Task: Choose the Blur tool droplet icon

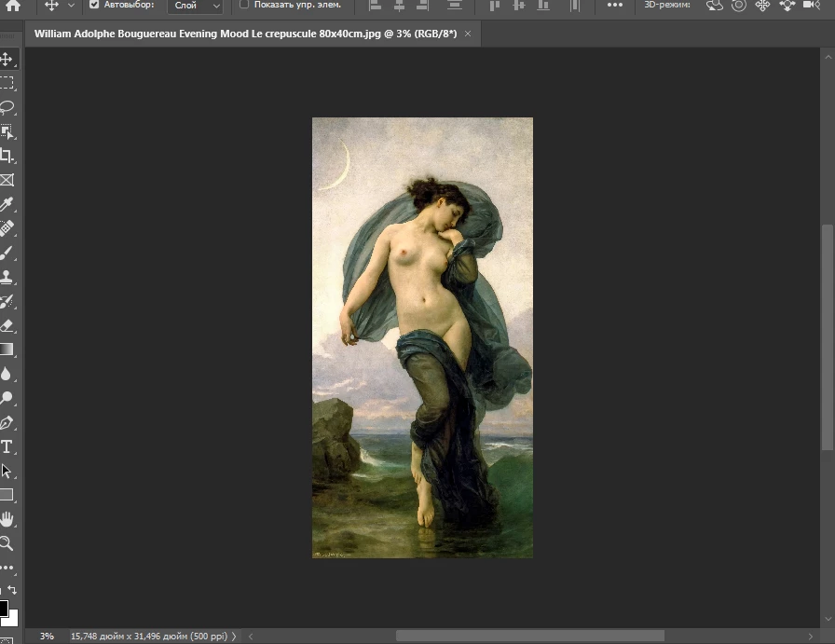Action: coord(7,374)
